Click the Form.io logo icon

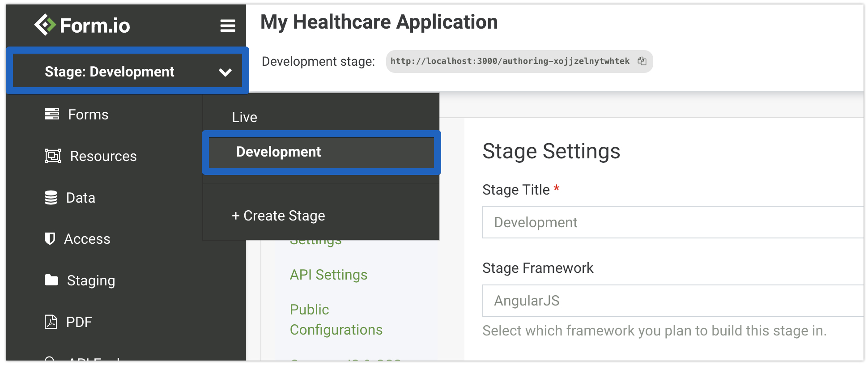45,25
